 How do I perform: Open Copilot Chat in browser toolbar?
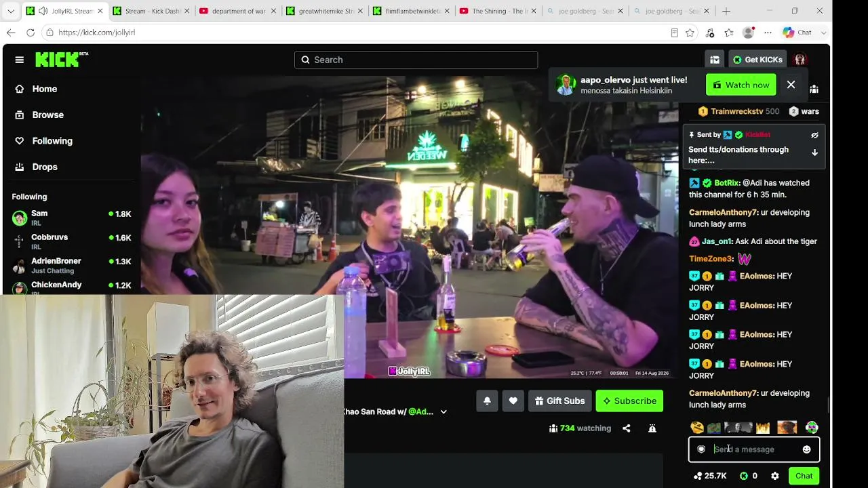coord(797,33)
